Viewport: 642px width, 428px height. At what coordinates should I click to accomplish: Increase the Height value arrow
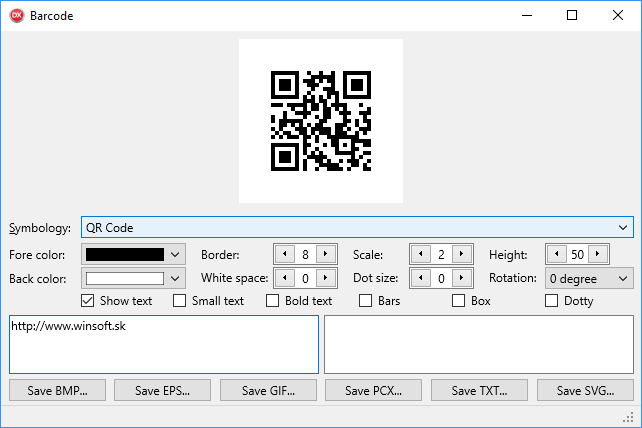pos(597,254)
